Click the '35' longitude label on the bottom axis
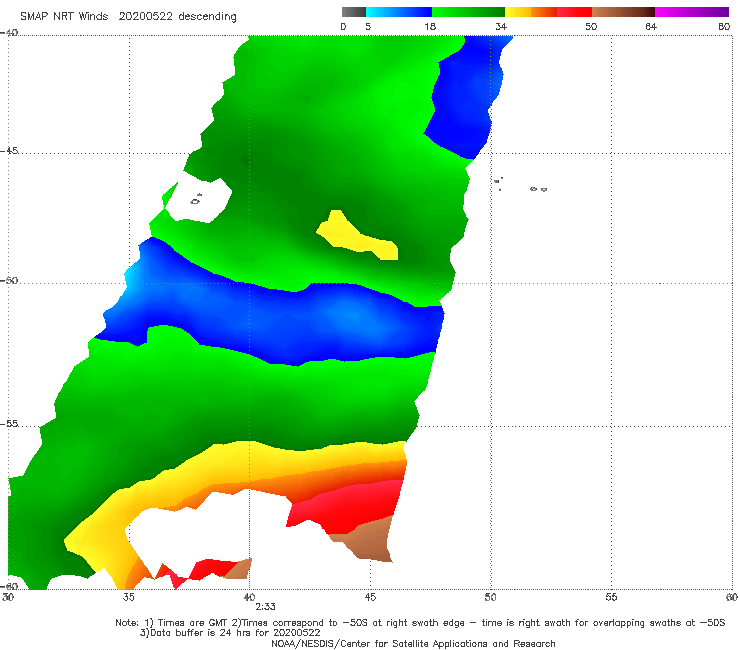This screenshot has width=740, height=650. click(128, 597)
